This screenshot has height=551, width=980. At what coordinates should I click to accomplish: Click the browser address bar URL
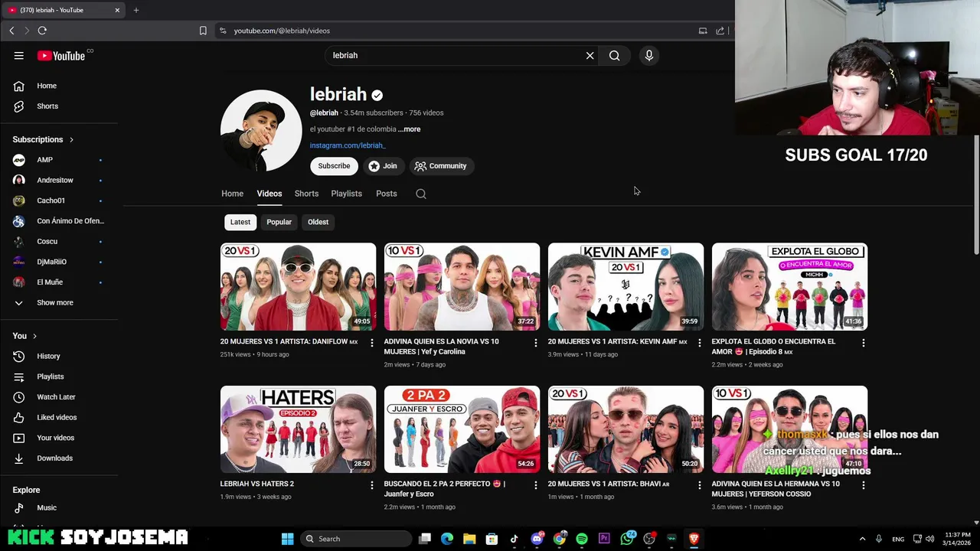point(282,31)
